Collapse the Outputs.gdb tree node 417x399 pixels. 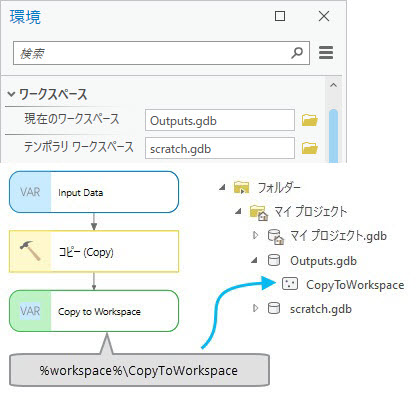click(254, 260)
